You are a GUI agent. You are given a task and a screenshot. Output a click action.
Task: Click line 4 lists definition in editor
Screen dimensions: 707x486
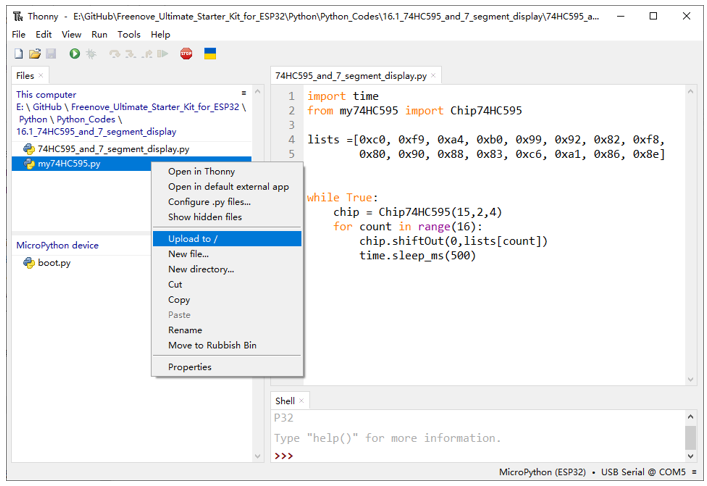tap(486, 140)
